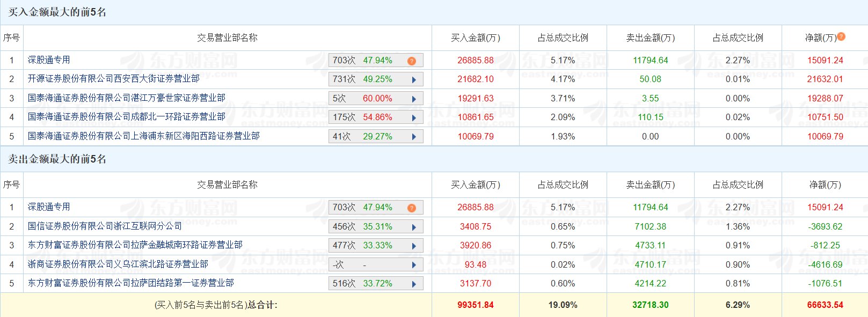Click orange question icon in top 深股通专用 row
Image resolution: width=868 pixels, height=317 pixels.
(412, 61)
